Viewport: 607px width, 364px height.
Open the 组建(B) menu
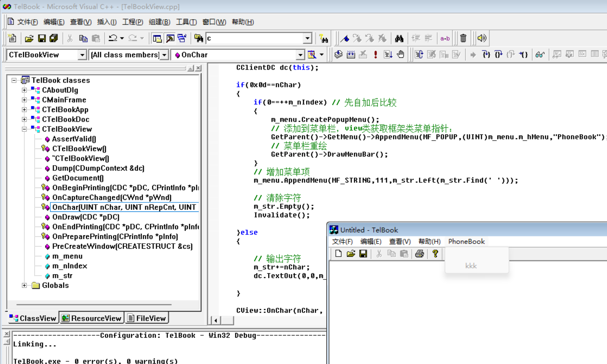160,22
